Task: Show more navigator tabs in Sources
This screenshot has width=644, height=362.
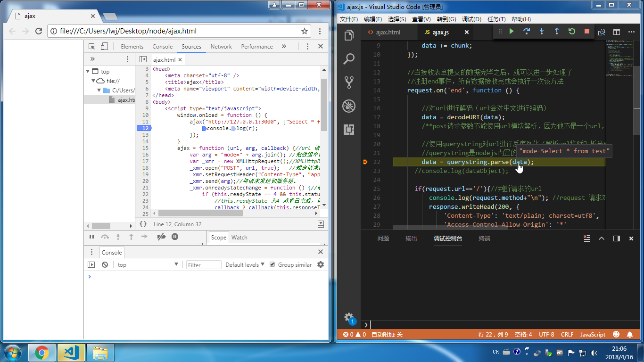Action: tap(92, 59)
